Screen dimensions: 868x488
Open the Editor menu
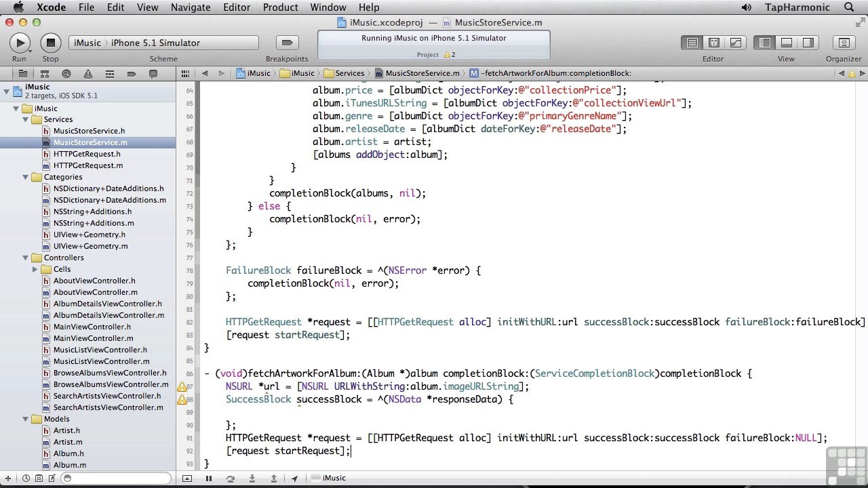pyautogui.click(x=237, y=7)
